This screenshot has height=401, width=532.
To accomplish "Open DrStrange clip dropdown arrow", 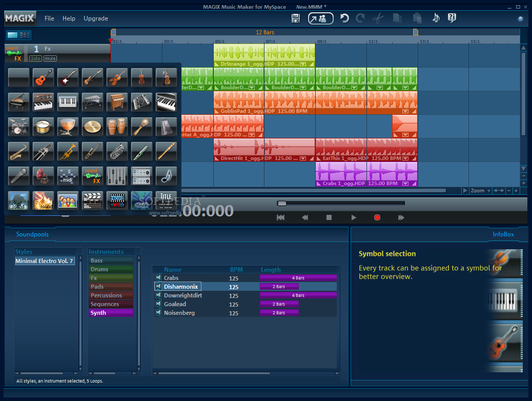I will point(303,64).
